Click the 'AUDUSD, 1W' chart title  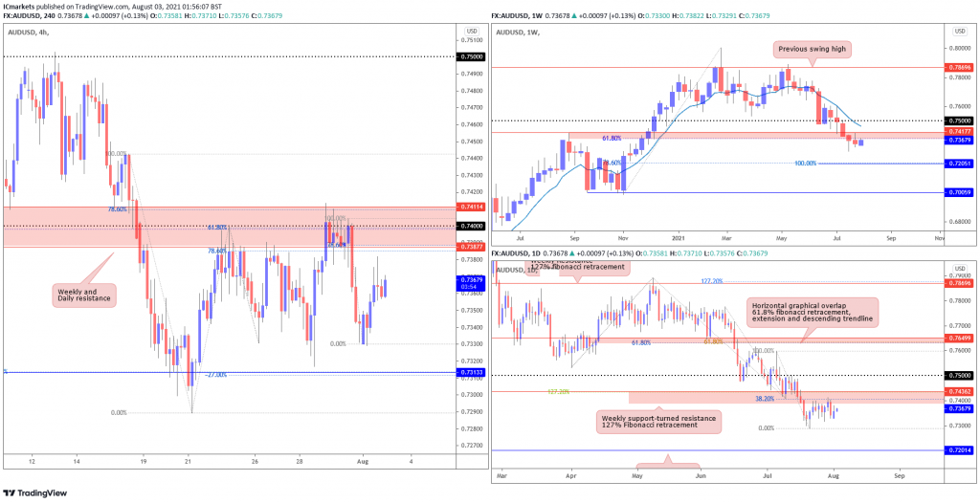[x=518, y=32]
